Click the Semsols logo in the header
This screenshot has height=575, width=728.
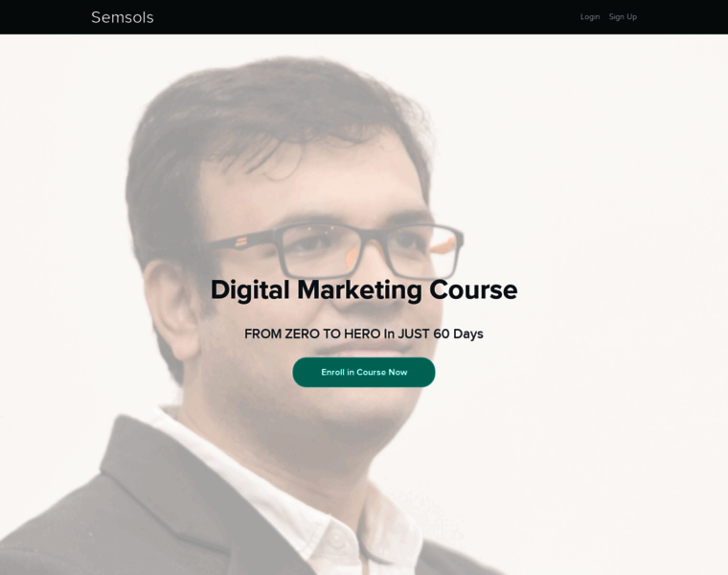pyautogui.click(x=122, y=17)
